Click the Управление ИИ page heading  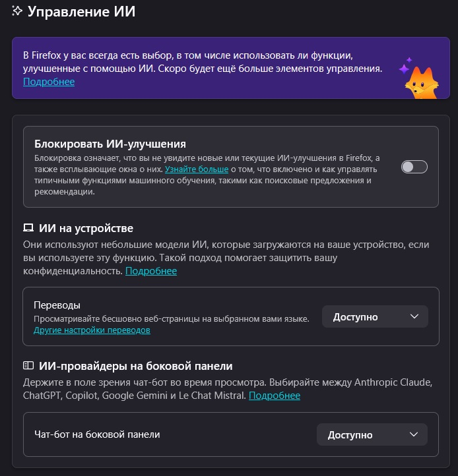coord(81,12)
